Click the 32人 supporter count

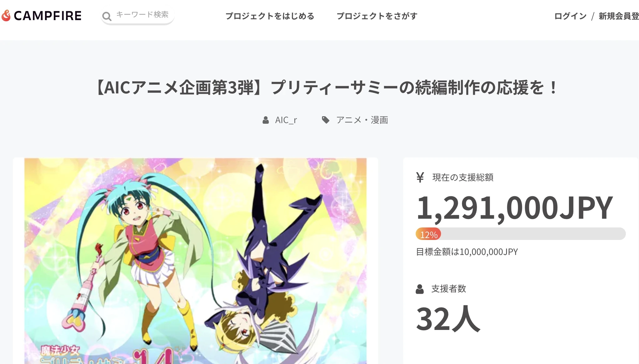tap(448, 319)
